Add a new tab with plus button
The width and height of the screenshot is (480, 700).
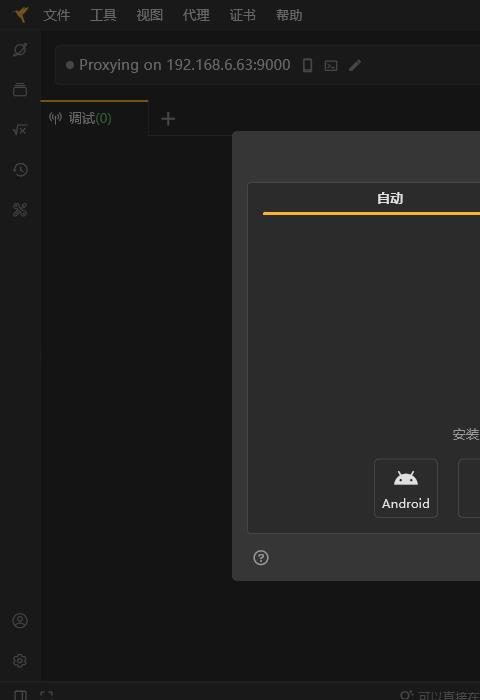168,119
